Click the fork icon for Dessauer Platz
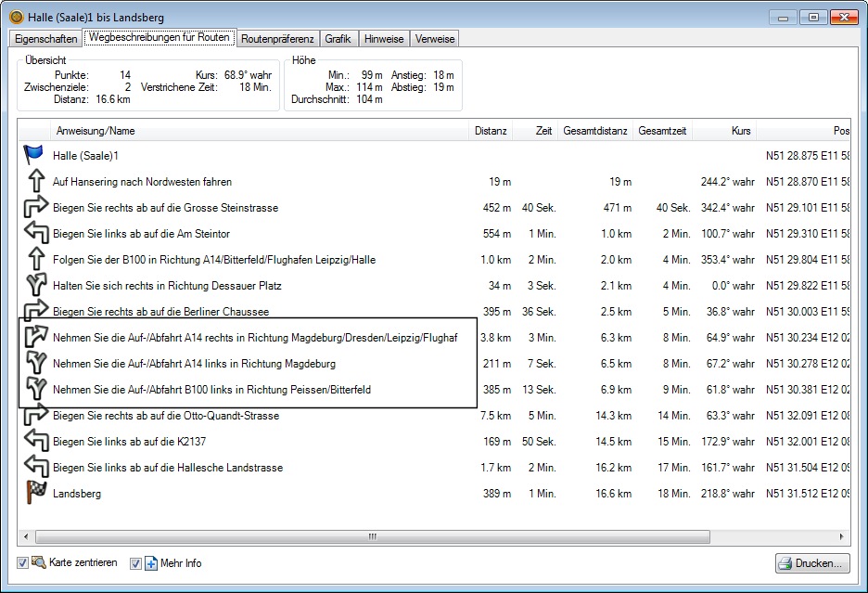This screenshot has width=868, height=593. (x=34, y=286)
